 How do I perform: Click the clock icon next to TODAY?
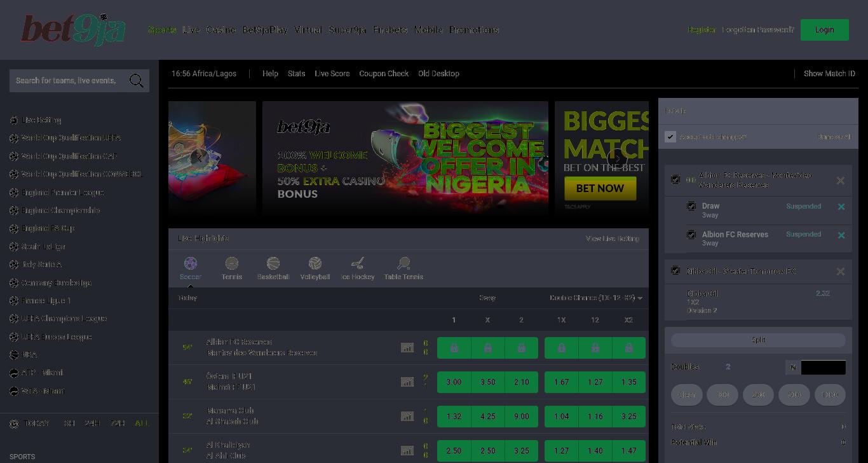coord(14,424)
